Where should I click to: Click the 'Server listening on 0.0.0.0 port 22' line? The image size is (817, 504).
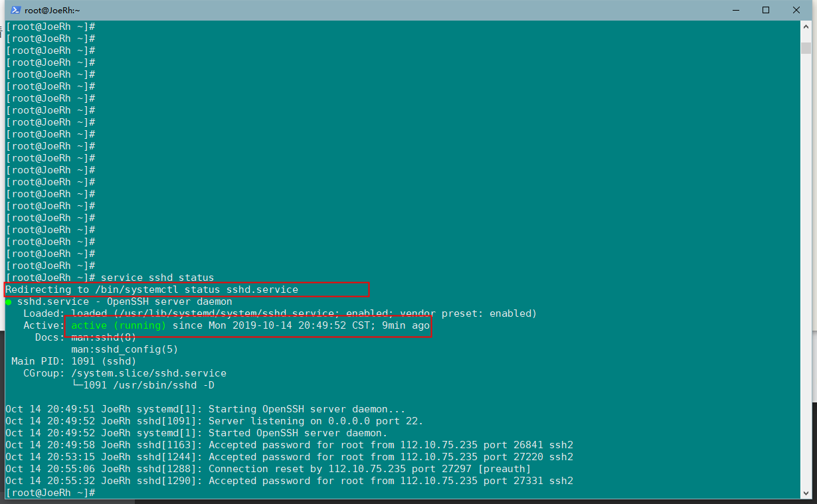pyautogui.click(x=316, y=421)
